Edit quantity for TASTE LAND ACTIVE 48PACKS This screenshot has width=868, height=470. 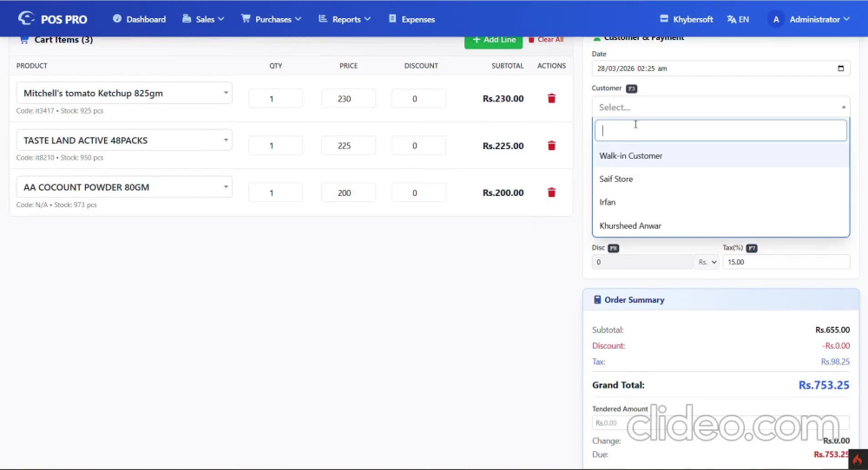(x=275, y=146)
